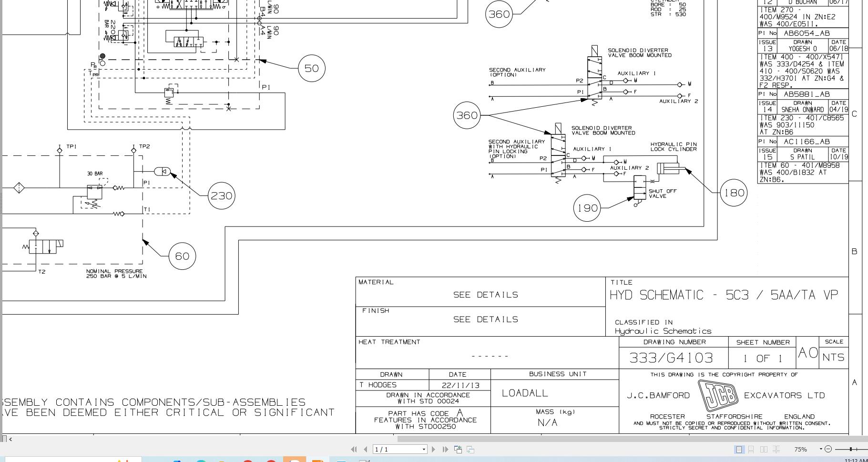The height and width of the screenshot is (462, 868).
Task: Go to the first page
Action: click(354, 449)
